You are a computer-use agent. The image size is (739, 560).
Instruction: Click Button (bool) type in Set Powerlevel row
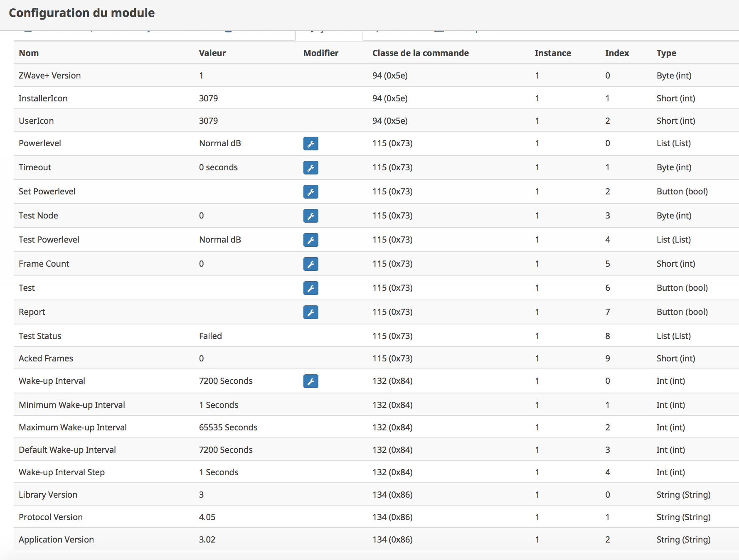coord(682,192)
